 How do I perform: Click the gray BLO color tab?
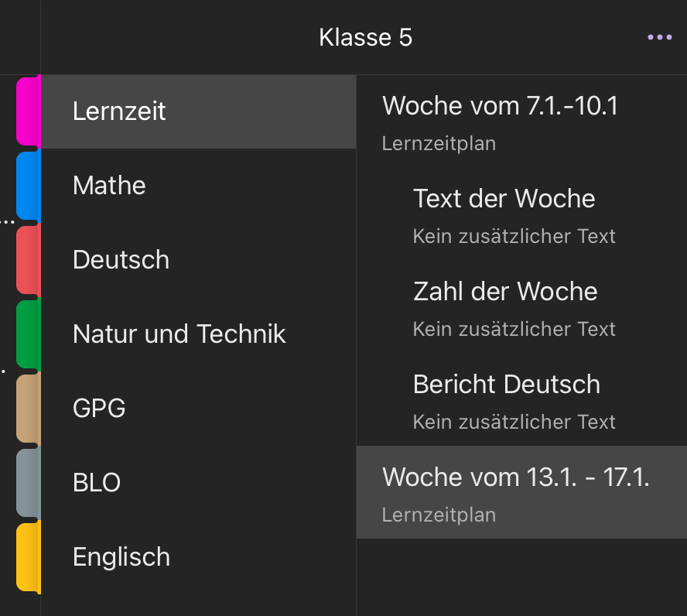29,483
